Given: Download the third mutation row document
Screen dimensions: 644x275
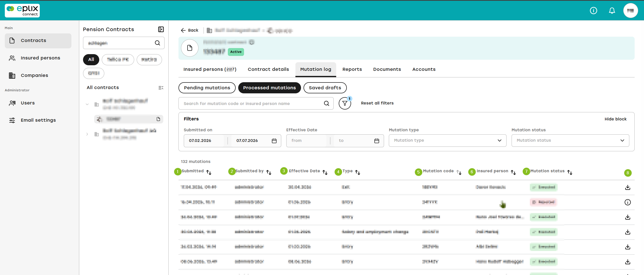Looking at the screenshot, I should pos(628,217).
